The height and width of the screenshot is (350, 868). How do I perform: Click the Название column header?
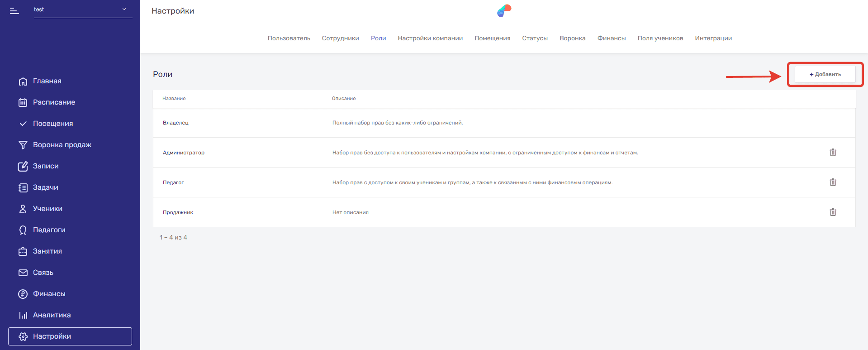pos(174,98)
